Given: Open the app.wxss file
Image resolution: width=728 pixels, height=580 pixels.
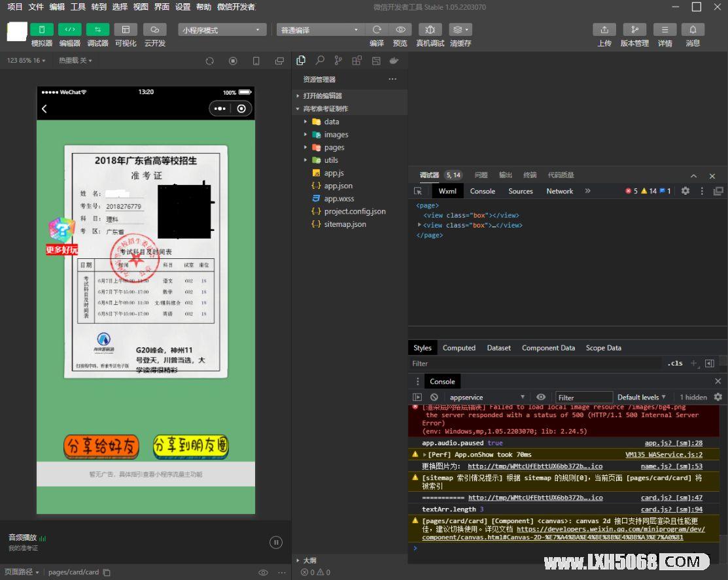Looking at the screenshot, I should (x=350, y=199).
